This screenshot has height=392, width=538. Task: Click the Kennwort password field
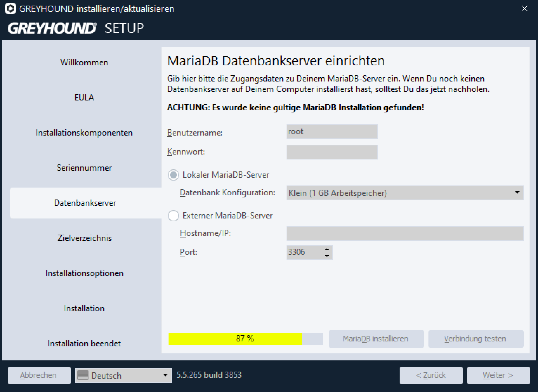[x=332, y=152]
